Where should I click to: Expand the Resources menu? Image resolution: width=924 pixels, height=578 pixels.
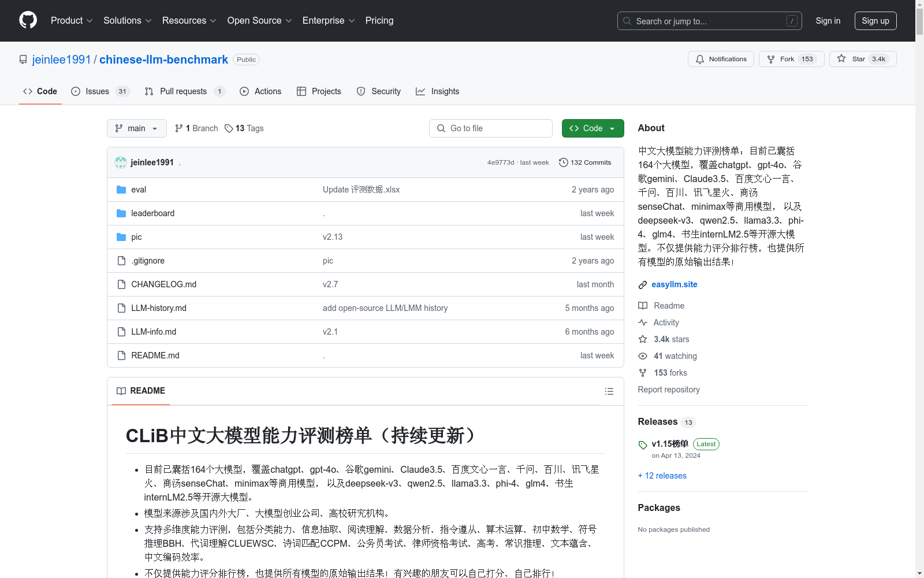click(x=189, y=20)
